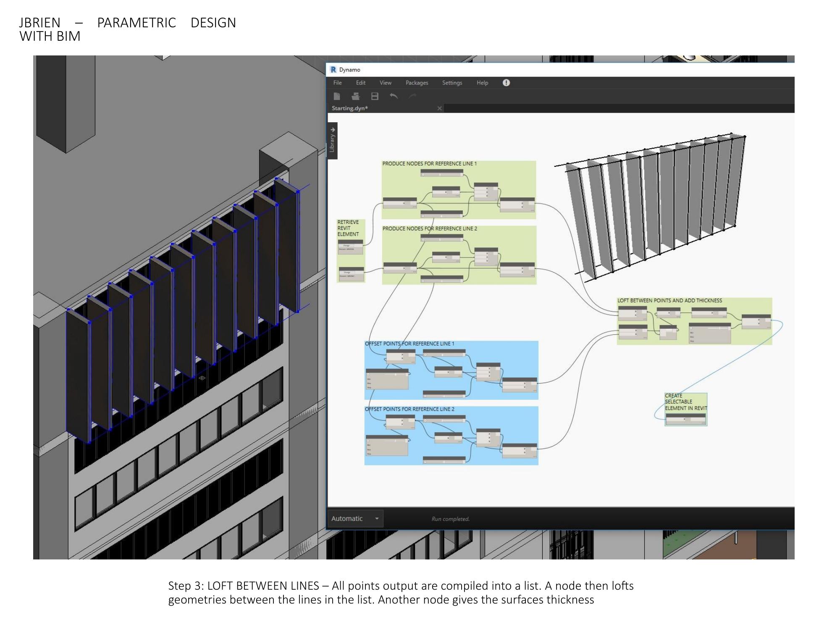Open the View menu

click(x=385, y=83)
